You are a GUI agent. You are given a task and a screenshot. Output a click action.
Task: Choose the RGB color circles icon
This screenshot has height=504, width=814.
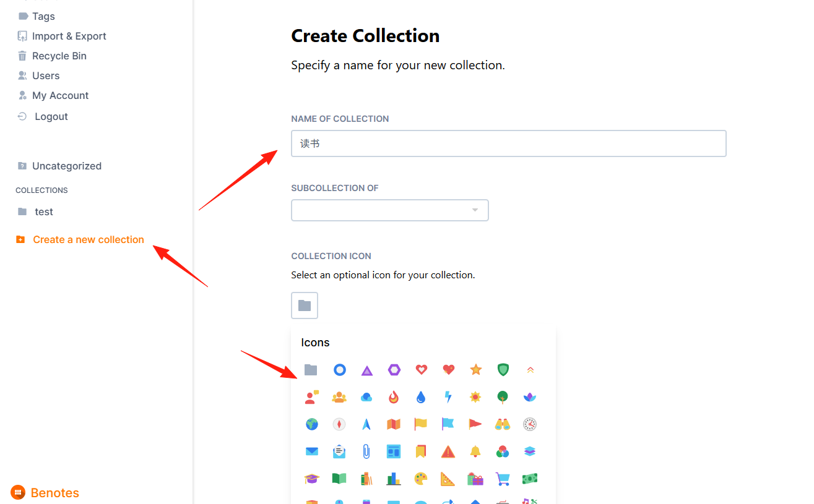[x=503, y=452]
